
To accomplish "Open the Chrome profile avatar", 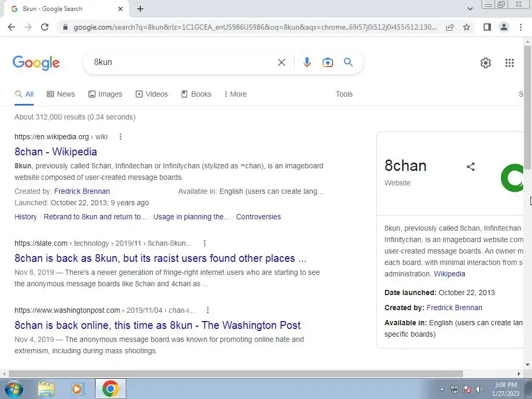I will click(504, 27).
